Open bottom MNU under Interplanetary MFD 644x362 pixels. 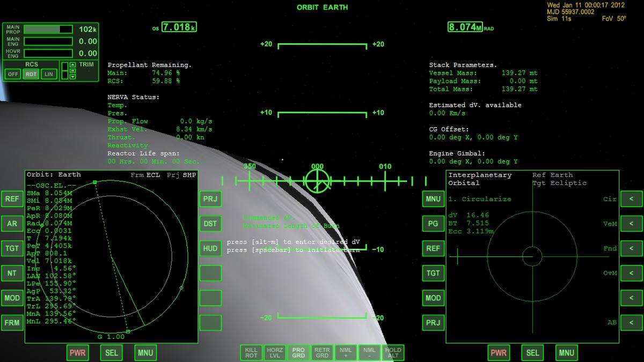point(566,352)
